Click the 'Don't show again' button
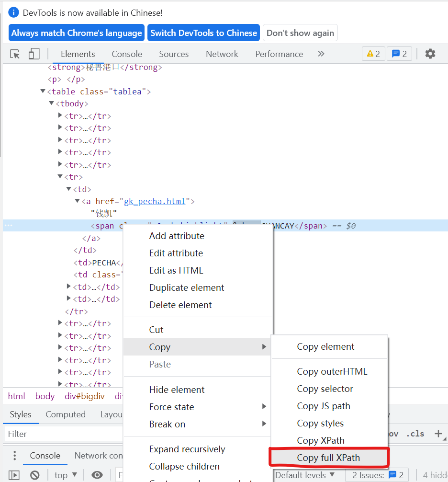 tap(300, 33)
